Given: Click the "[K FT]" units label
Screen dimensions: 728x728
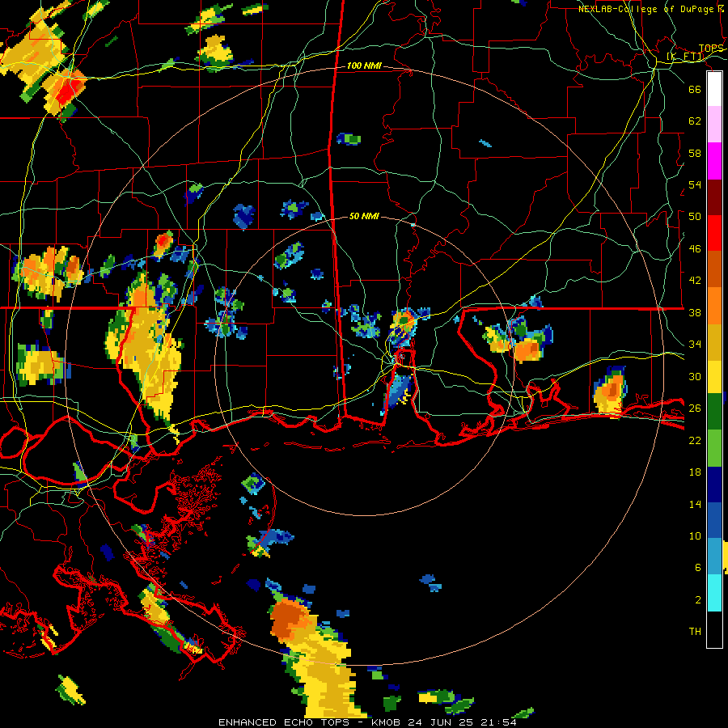Looking at the screenshot, I should [x=685, y=57].
